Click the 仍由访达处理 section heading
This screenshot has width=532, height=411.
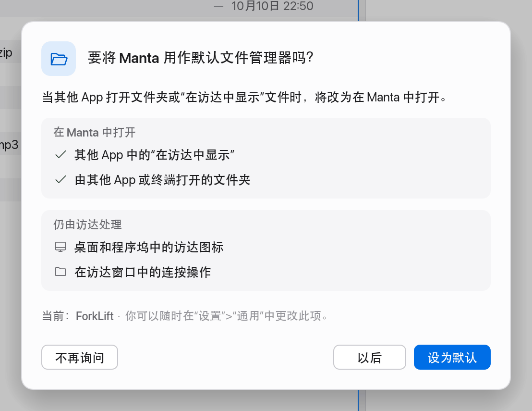click(87, 224)
